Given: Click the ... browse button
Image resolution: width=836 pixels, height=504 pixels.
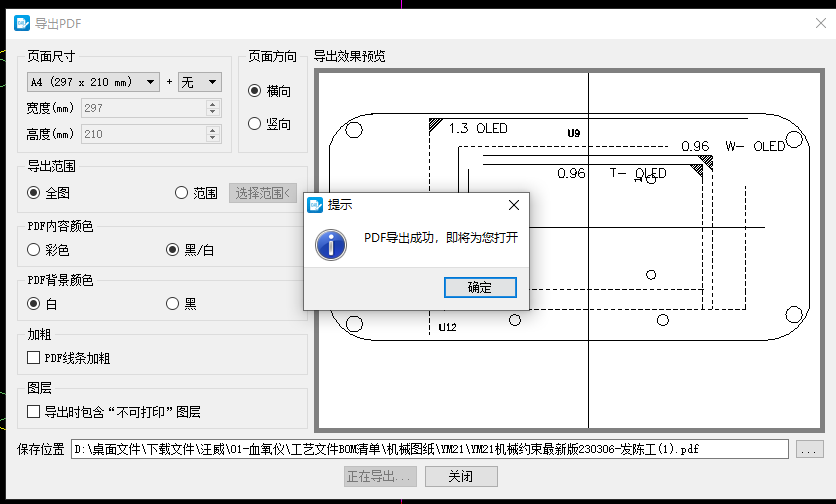Looking at the screenshot, I should point(809,449).
